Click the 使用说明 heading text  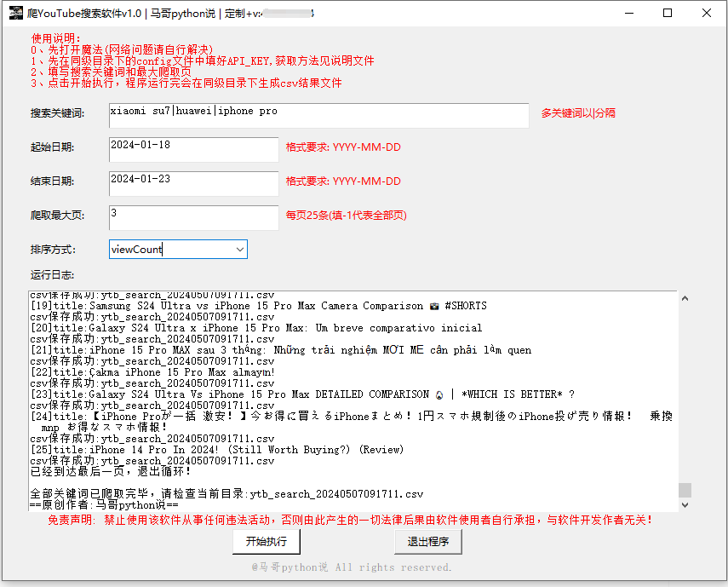pos(55,38)
